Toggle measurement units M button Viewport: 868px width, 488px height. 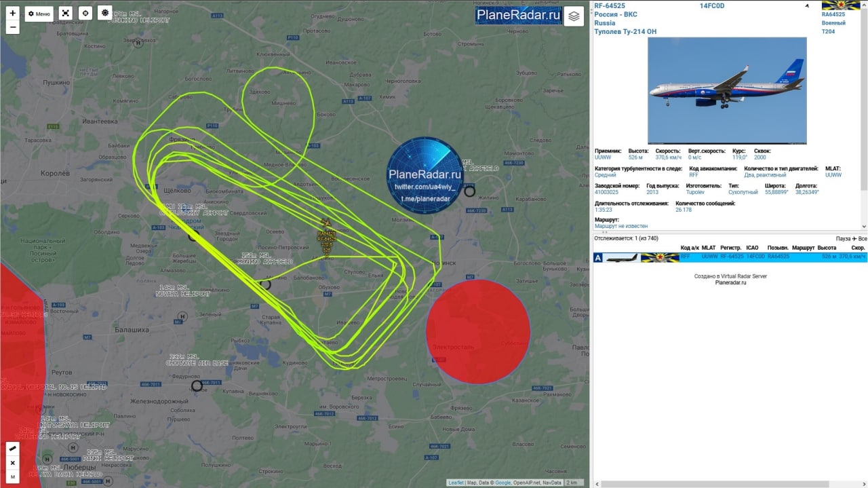pos(13,477)
